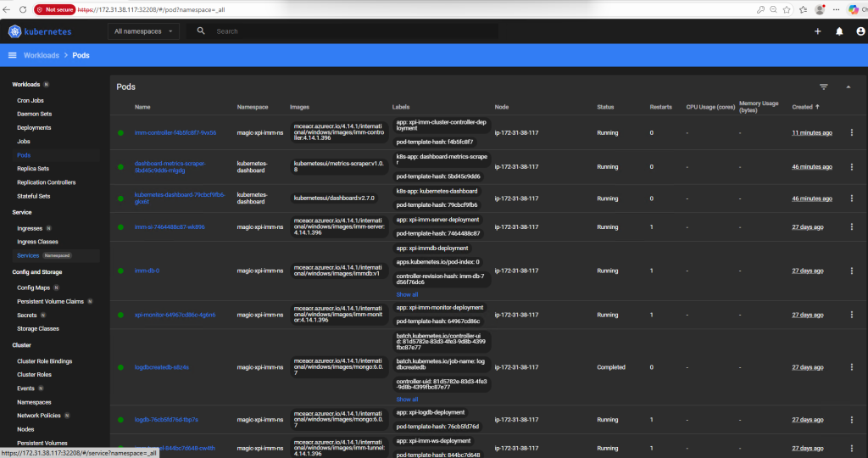Open actions menu for imm-controller pod

(x=852, y=132)
